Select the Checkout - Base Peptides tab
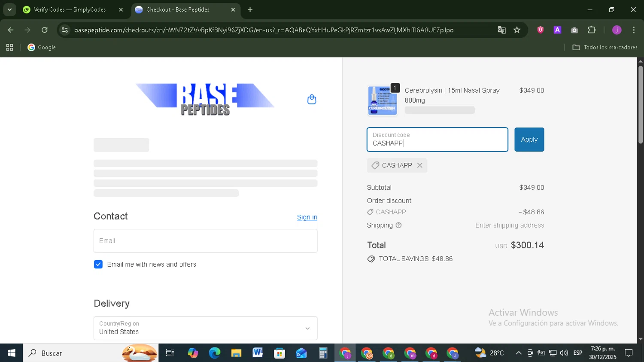 pyautogui.click(x=178, y=9)
